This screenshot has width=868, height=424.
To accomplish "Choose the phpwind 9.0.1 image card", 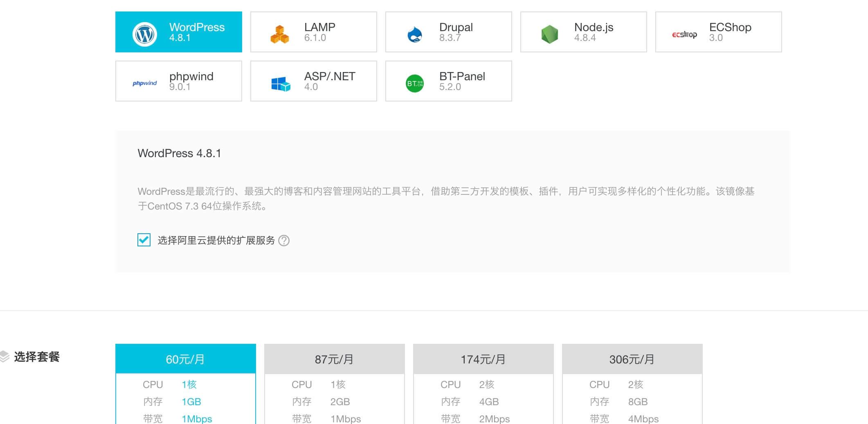I will coord(179,81).
